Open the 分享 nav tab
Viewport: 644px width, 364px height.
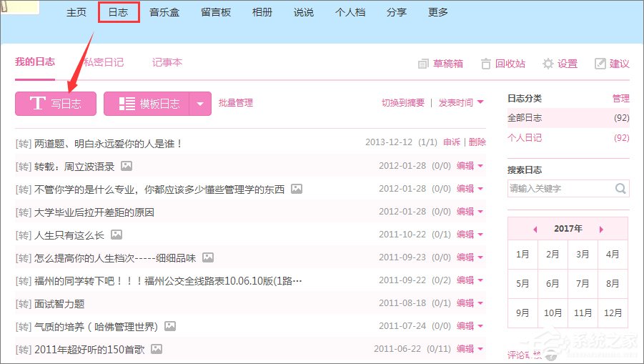click(397, 12)
